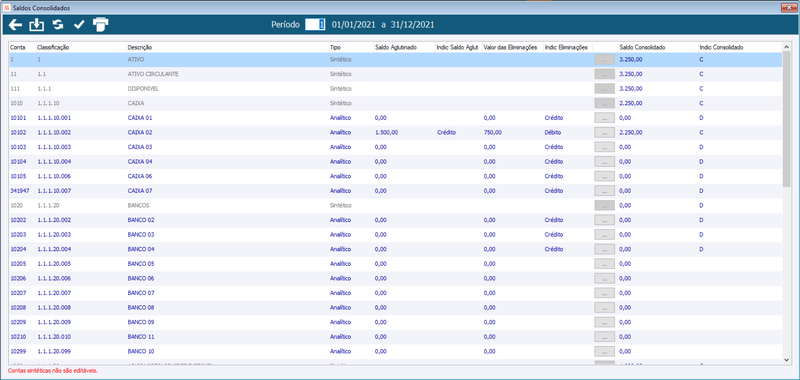Select the CAIXA synthetic account row
The width and height of the screenshot is (800, 380).
(395, 103)
